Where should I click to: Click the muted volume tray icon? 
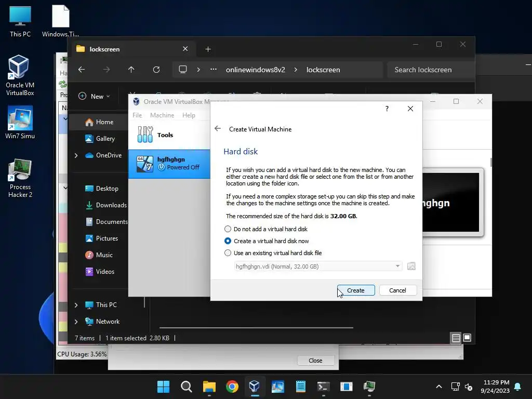click(x=469, y=387)
